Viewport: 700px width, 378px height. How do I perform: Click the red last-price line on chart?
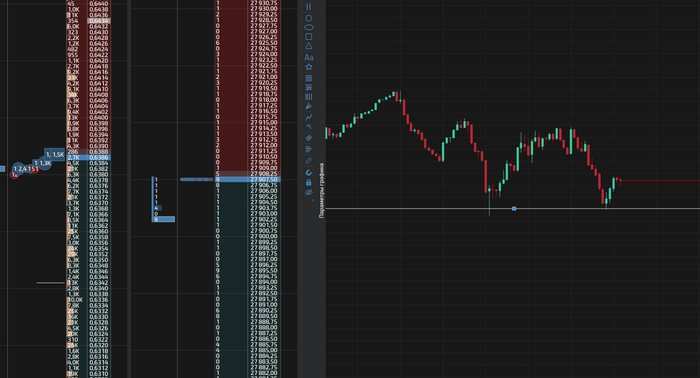660,181
